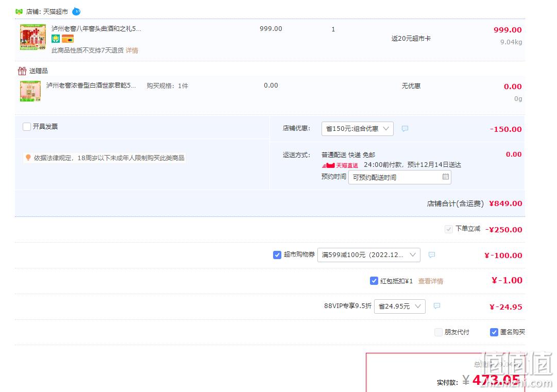
Task: Click the orange card badge icon
Action: pyautogui.click(x=67, y=39)
